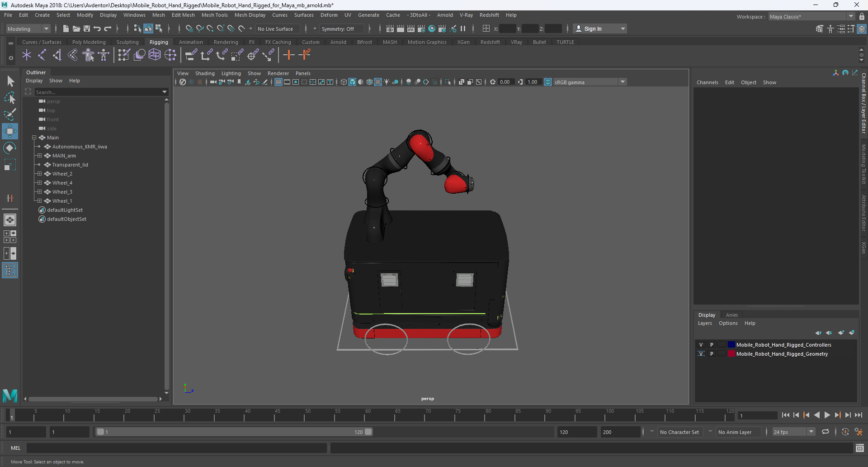Toggle visibility of Mobile_Robot_Hand_Rigged_Geometry layer
Viewport: 868px width, 467px height.
pyautogui.click(x=701, y=354)
